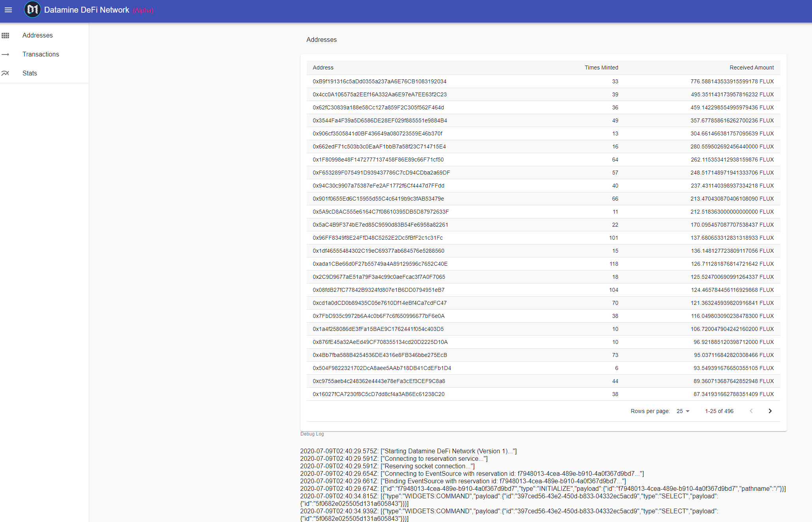Select address 0x504F9822321702DcA8aee5AAb718DB41CdEFb1D4

click(x=382, y=368)
